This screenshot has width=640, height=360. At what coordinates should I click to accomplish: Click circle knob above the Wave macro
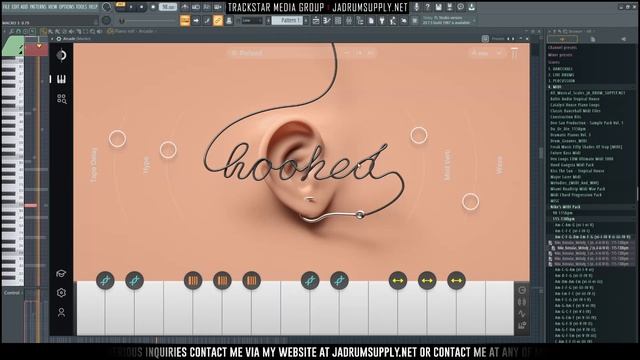(419, 136)
